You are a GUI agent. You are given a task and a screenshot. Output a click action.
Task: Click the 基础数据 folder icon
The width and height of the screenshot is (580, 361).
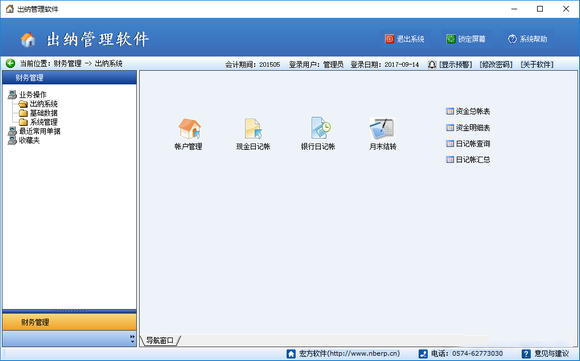(23, 113)
